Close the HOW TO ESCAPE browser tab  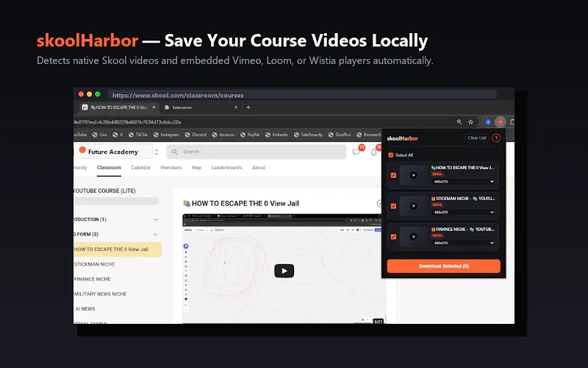coord(154,107)
